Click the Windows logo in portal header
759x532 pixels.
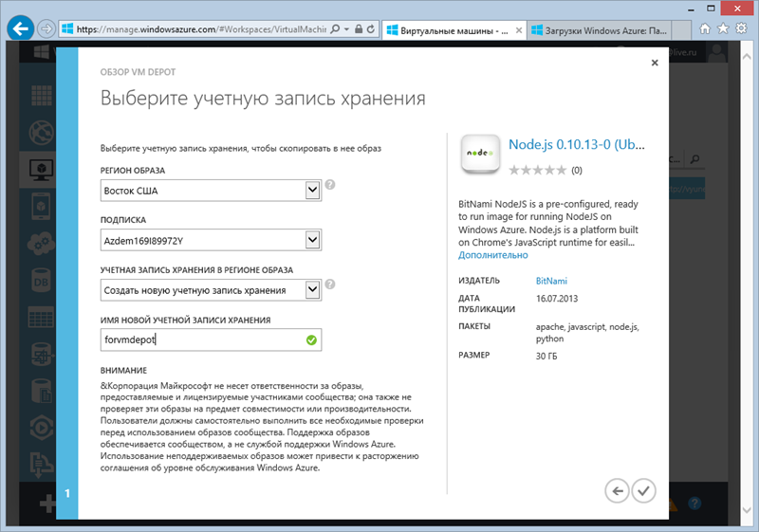(41, 52)
